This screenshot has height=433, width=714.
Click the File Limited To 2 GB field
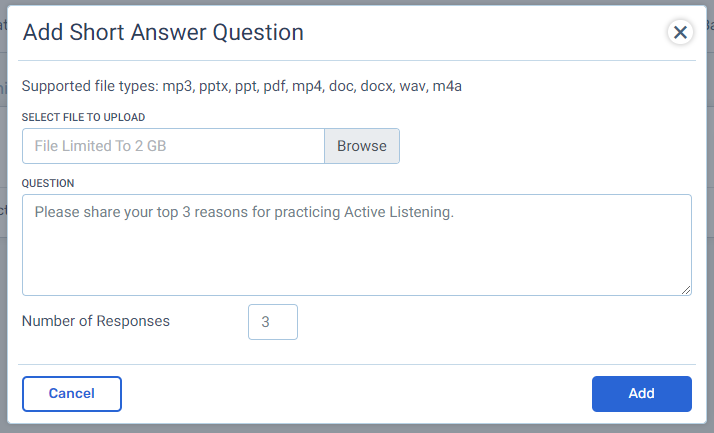click(173, 146)
